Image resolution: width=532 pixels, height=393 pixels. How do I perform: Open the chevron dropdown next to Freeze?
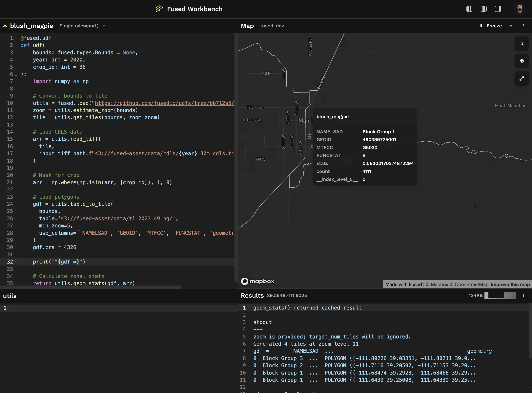511,26
